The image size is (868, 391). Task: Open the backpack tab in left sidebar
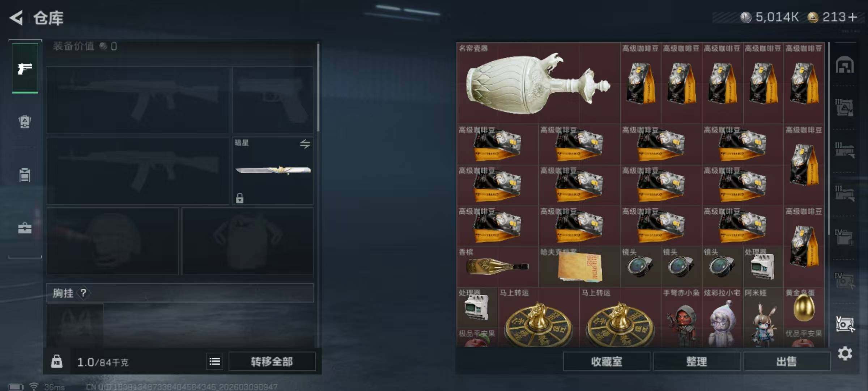25,122
